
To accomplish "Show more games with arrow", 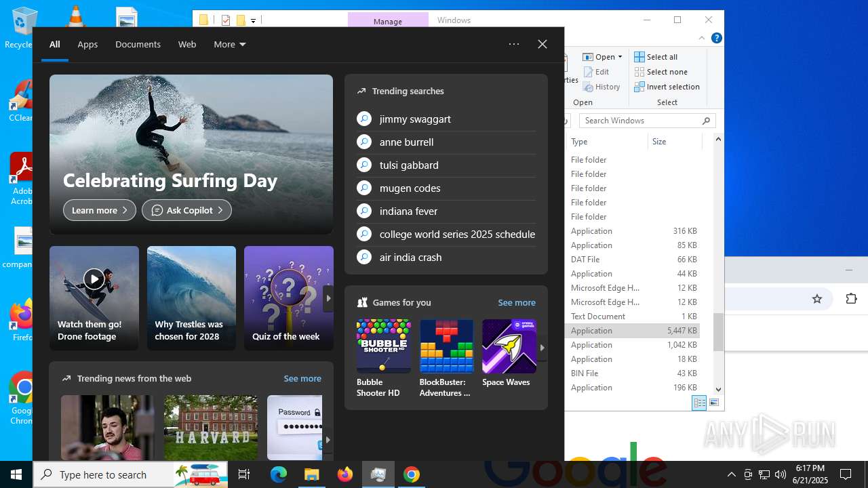I will pos(542,347).
